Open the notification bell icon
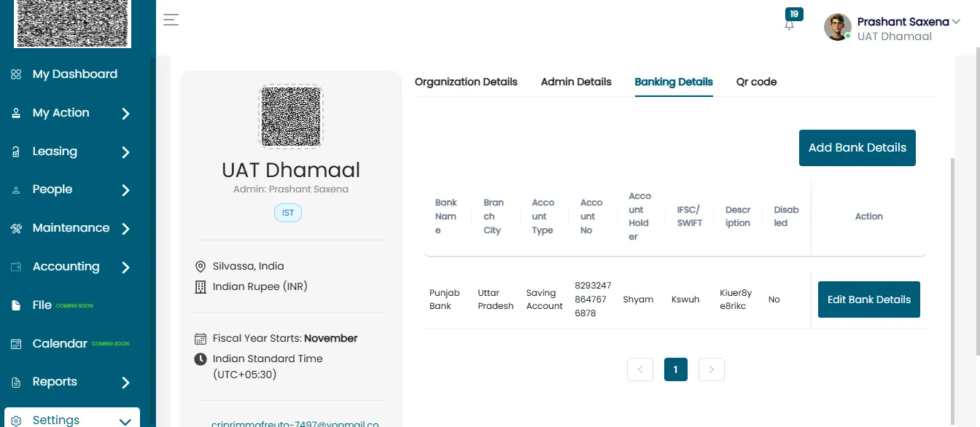This screenshot has width=980, height=427. 789,25
